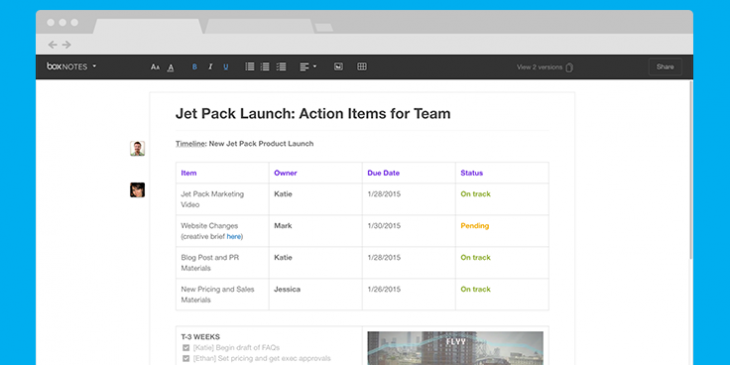
Task: Open the font size tool
Action: coord(155,67)
